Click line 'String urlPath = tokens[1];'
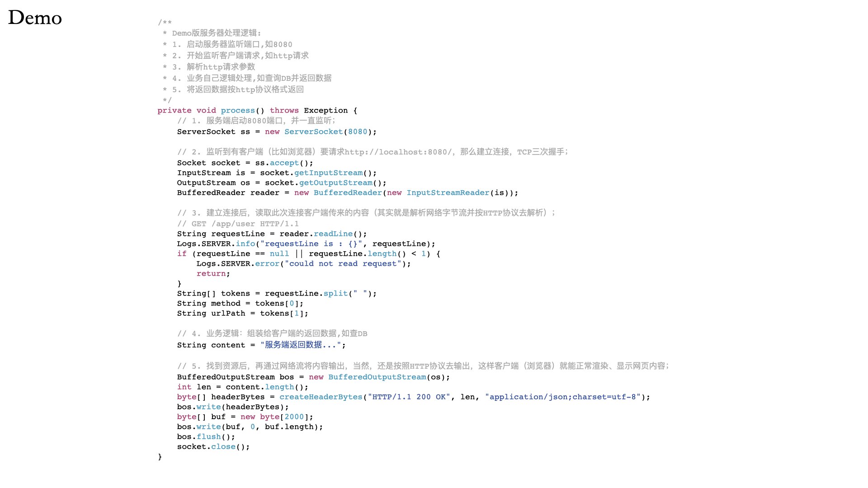The image size is (868, 488). click(x=242, y=313)
